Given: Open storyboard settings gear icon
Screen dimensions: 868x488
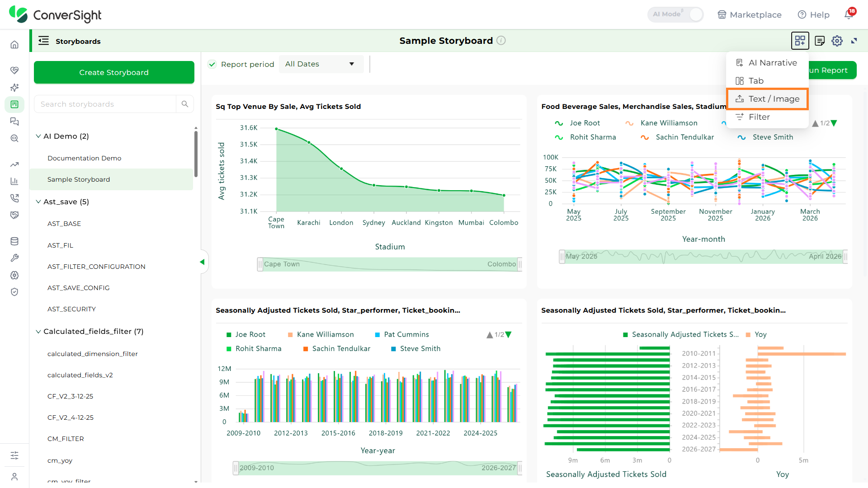Looking at the screenshot, I should click(x=837, y=41).
